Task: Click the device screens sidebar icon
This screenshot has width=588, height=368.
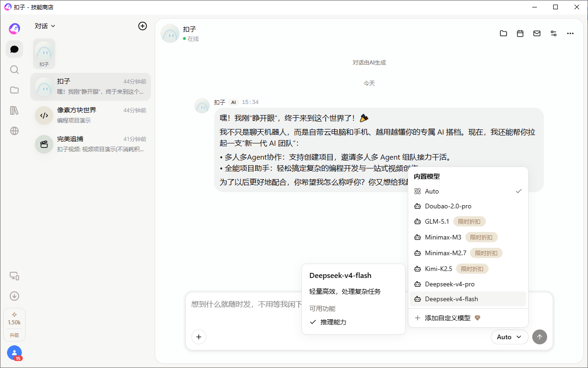Action: coord(14,276)
